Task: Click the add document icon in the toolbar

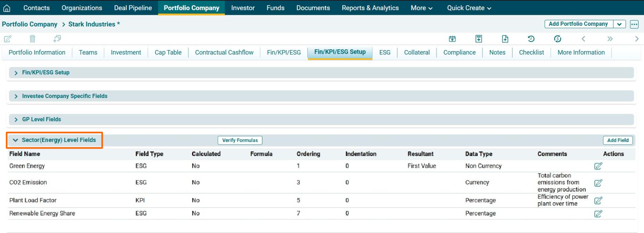Action: click(x=505, y=39)
